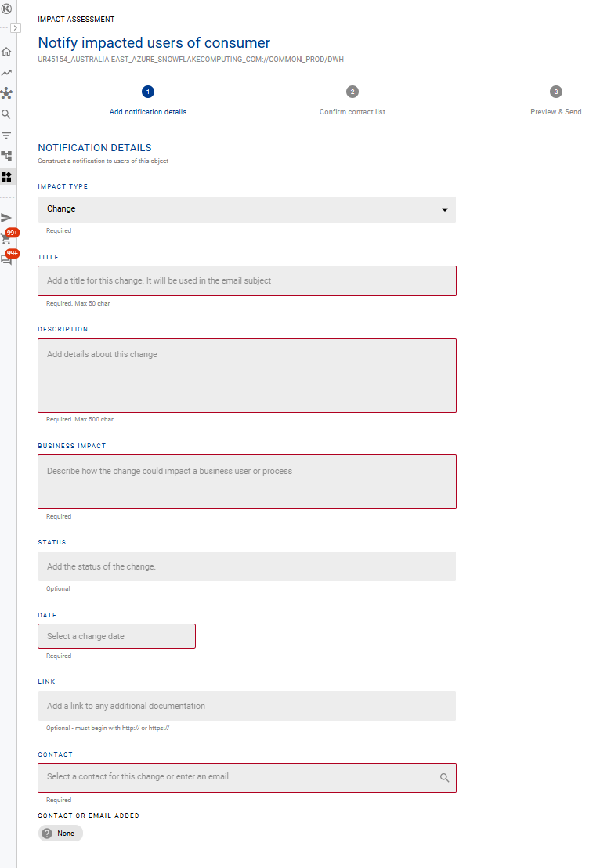Open the hierarchy tree icon in sidebar

7,156
